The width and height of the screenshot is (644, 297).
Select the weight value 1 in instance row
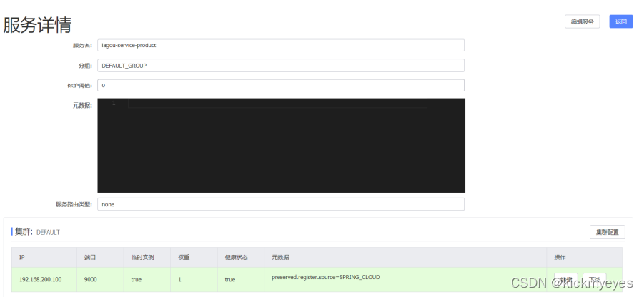click(179, 279)
